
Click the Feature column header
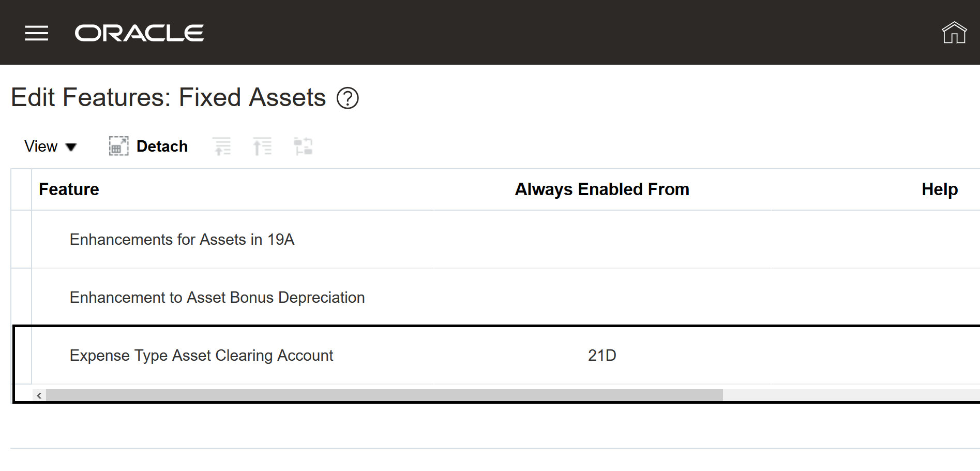69,189
